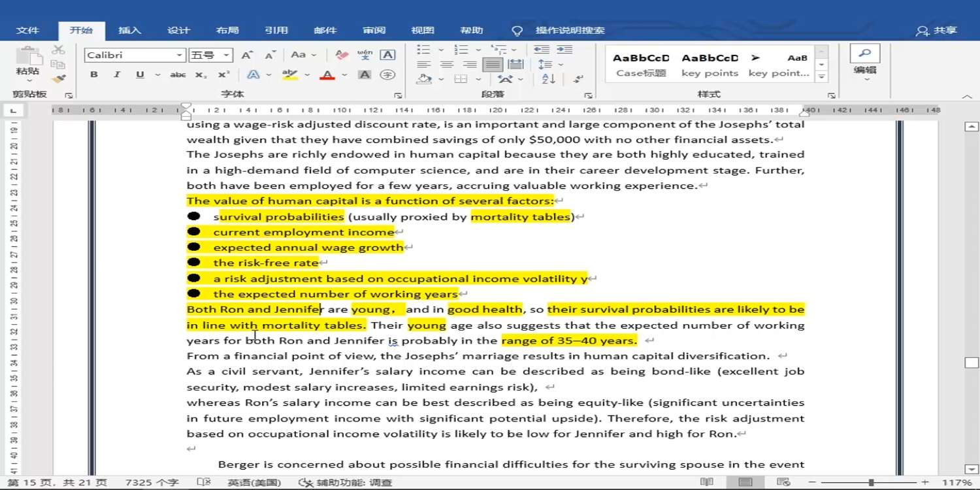980x490 pixels.
Task: Select the Format Painter brush
Action: click(59, 79)
